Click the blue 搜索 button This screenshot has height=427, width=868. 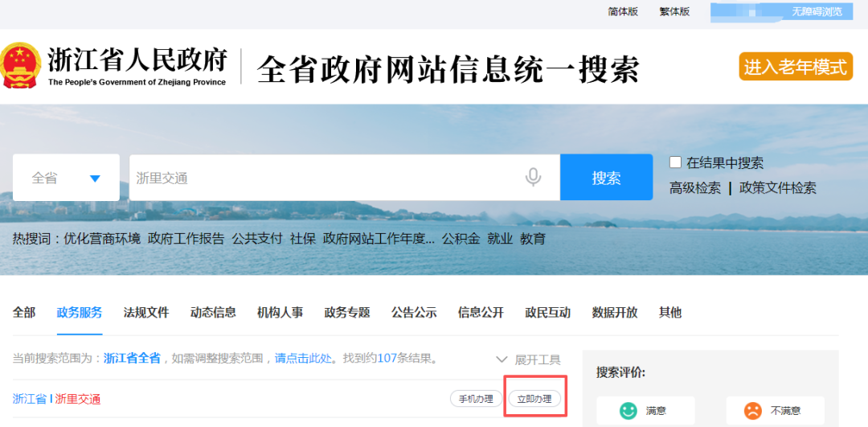pos(606,177)
